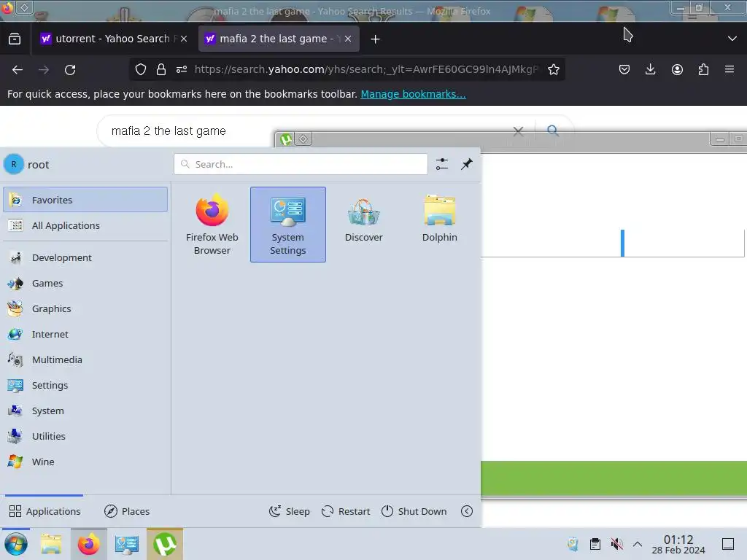The height and width of the screenshot is (560, 747).
Task: Click the start menu launcher button
Action: (x=16, y=544)
